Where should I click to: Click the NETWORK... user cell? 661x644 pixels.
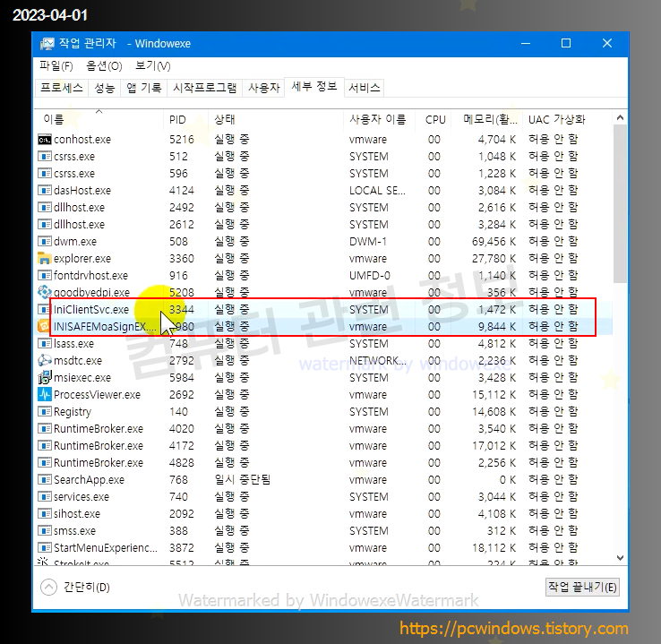pyautogui.click(x=378, y=361)
